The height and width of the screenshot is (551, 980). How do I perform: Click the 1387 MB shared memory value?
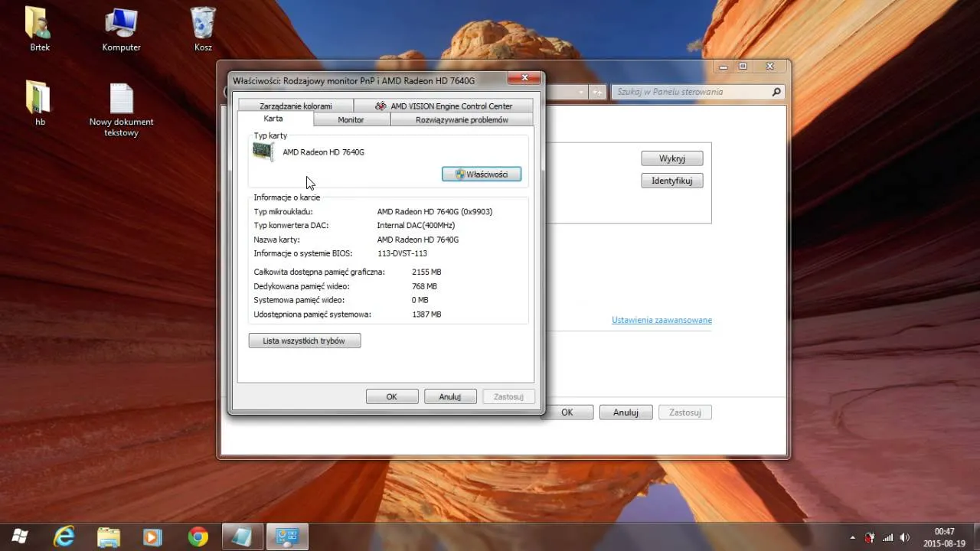pos(426,315)
